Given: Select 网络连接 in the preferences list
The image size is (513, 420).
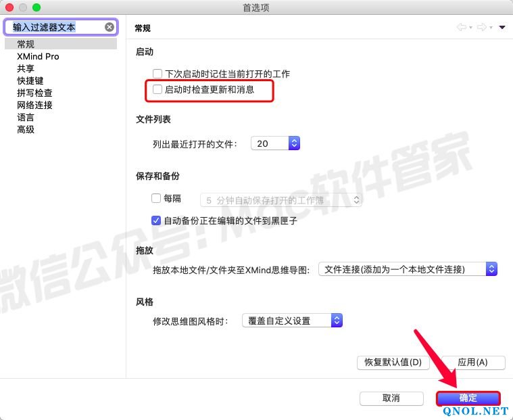Looking at the screenshot, I should coord(34,105).
